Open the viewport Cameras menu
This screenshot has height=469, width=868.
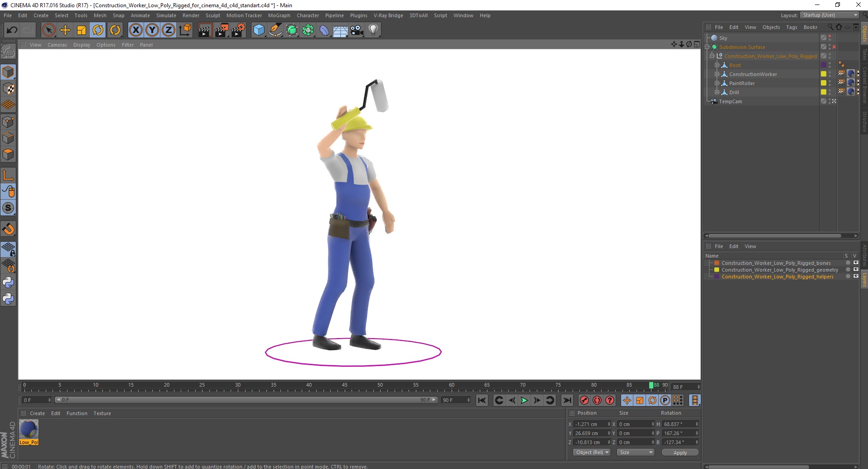(57, 45)
